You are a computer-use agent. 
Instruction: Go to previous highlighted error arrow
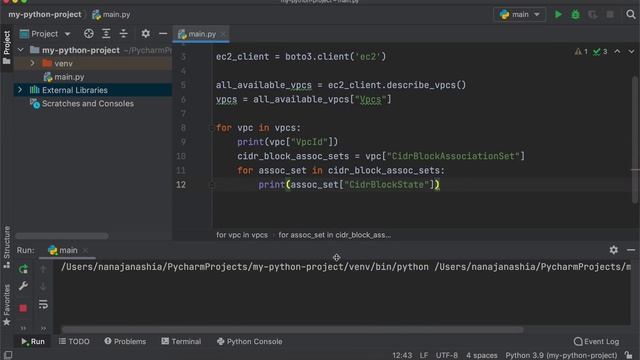coord(617,52)
